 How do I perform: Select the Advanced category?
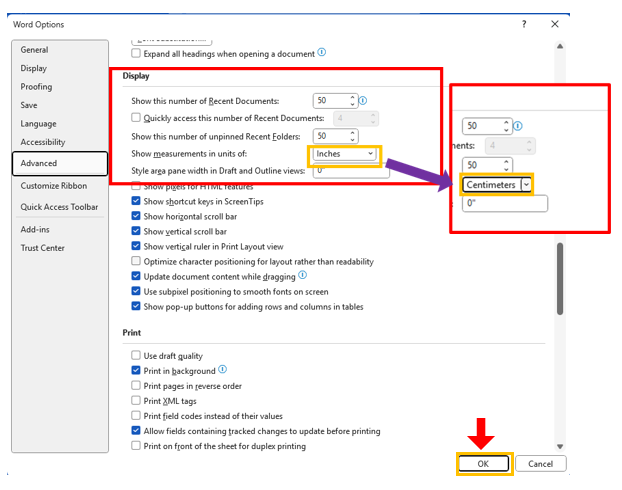tap(60, 163)
